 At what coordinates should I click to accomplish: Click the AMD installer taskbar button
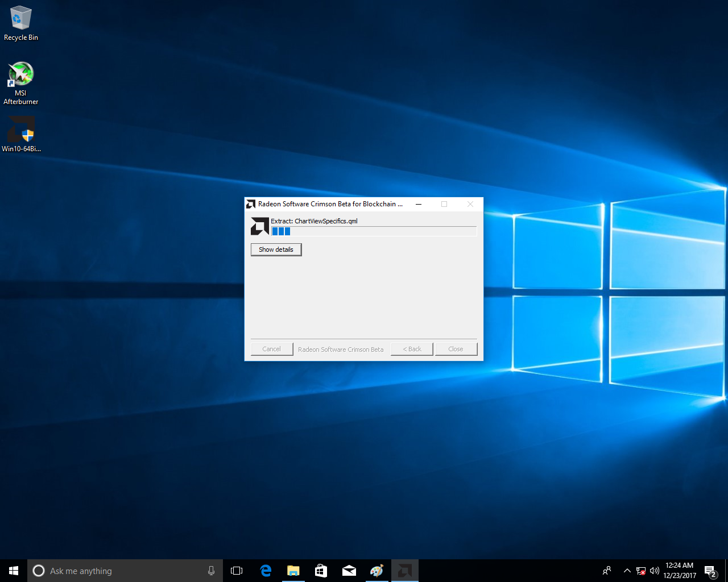(x=404, y=571)
